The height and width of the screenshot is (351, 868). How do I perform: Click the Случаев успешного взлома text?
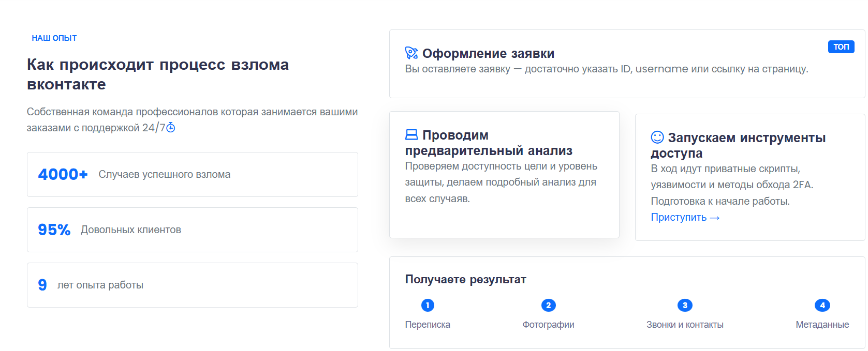tap(165, 174)
